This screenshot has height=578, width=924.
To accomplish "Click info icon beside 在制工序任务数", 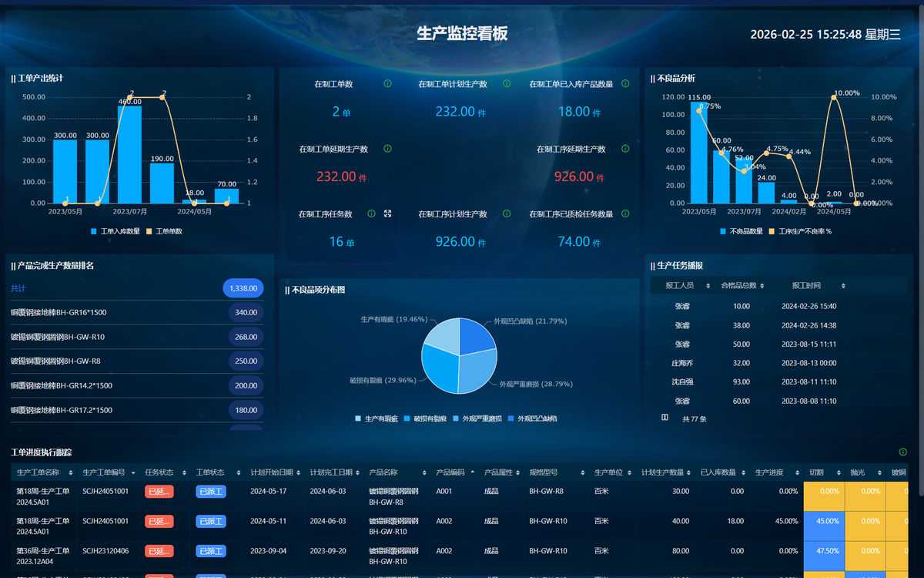I will click(x=372, y=213).
